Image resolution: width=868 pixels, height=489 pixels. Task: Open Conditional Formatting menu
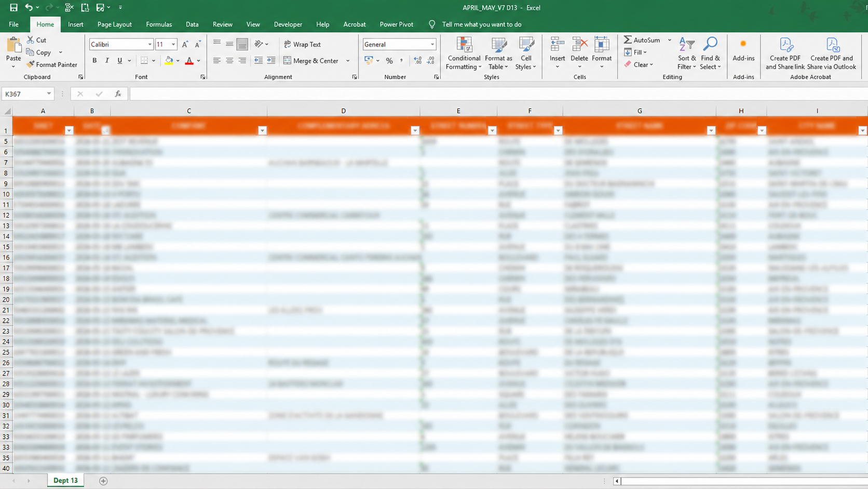pyautogui.click(x=464, y=53)
